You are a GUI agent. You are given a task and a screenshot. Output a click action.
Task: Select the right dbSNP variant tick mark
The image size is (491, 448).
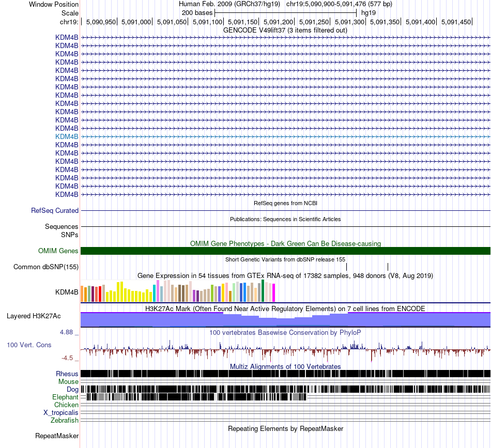(388, 267)
